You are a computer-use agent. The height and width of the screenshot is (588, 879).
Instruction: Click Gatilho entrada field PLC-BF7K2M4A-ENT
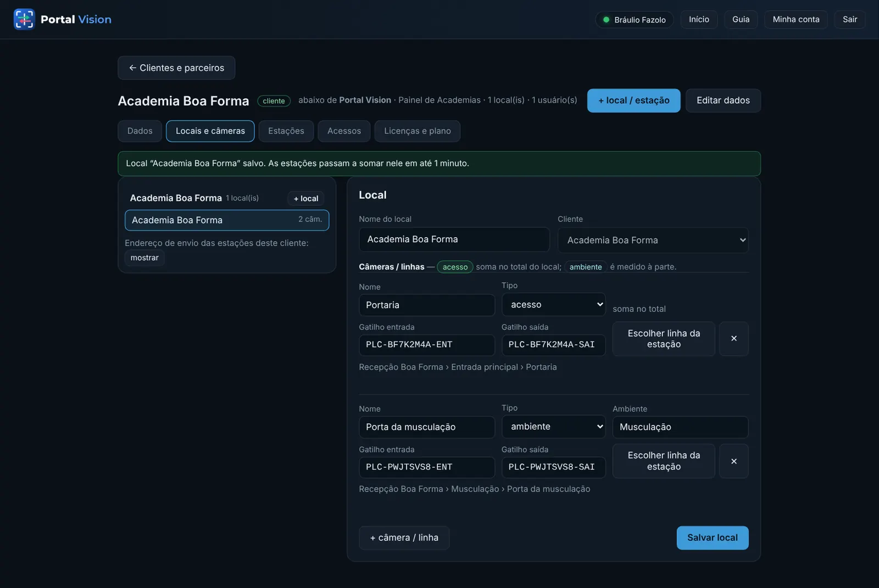pyautogui.click(x=427, y=345)
